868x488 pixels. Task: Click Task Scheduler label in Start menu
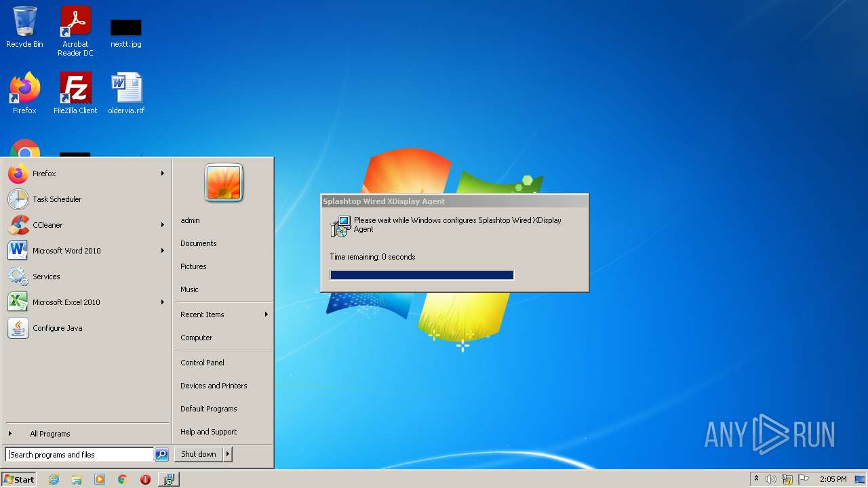[x=57, y=199]
